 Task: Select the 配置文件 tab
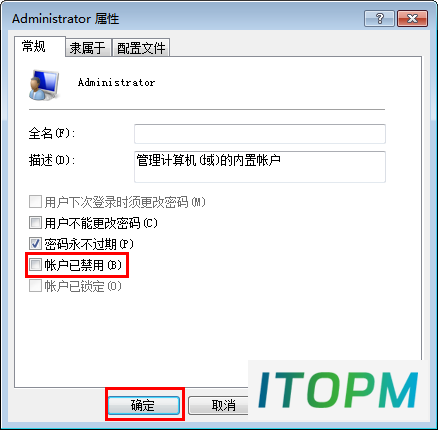141,48
